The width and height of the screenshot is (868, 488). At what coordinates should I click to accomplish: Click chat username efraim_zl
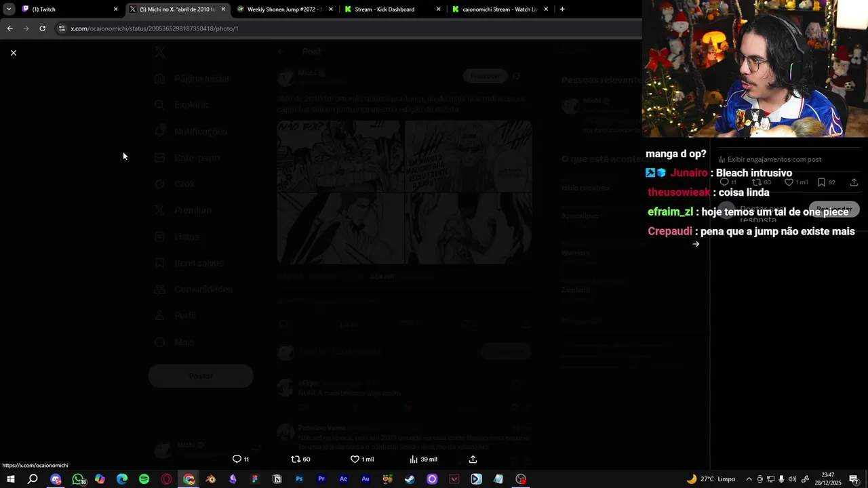coord(670,212)
